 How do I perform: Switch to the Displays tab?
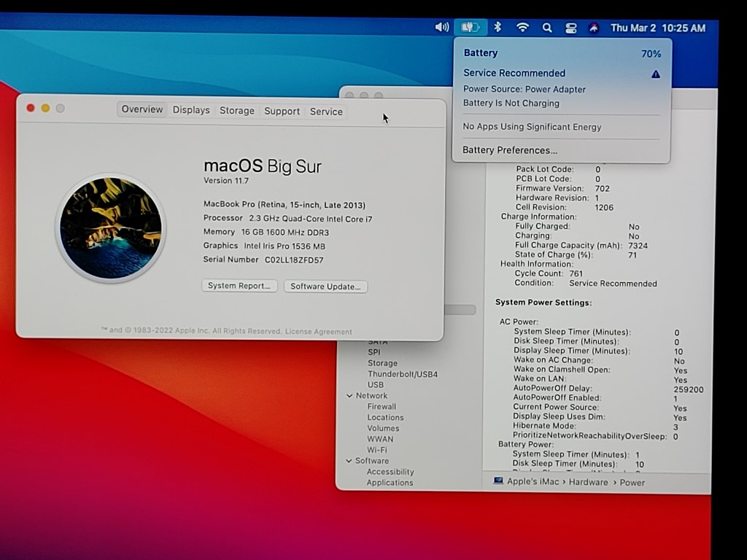[x=191, y=110]
